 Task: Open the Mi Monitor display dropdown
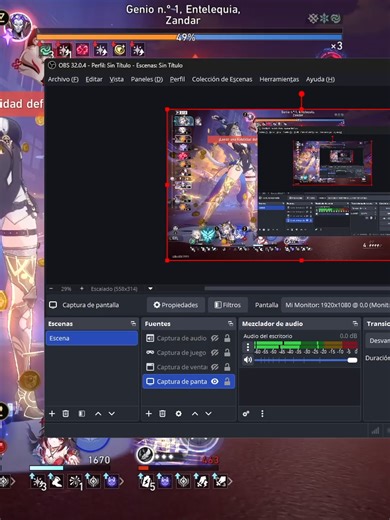336,305
